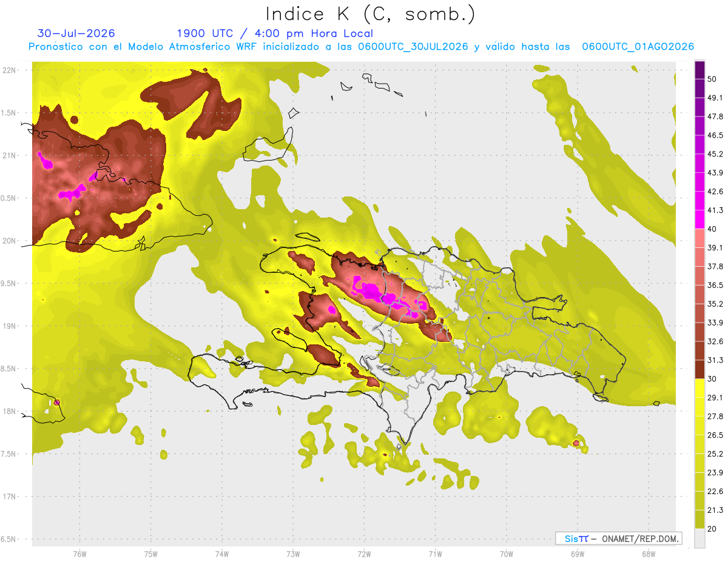
Task: Click the colorbar value 30
Action: pos(712,379)
